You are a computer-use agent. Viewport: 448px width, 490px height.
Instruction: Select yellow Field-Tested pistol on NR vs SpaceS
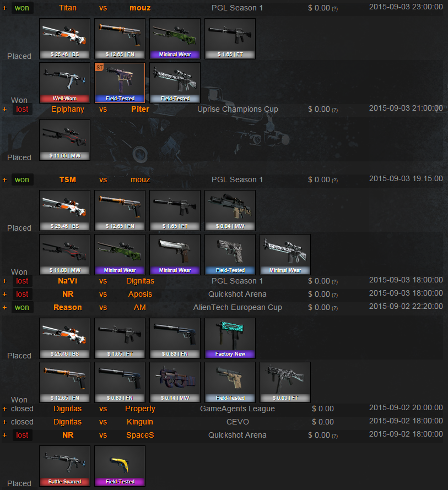point(120,466)
